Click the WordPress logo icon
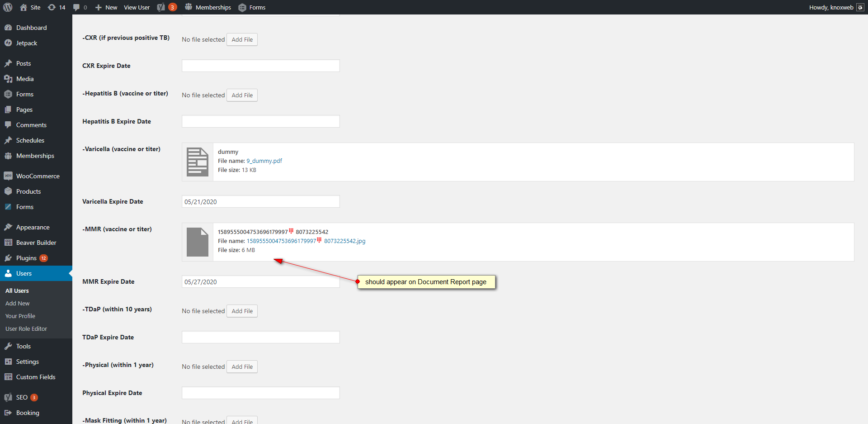The image size is (868, 424). tap(8, 7)
